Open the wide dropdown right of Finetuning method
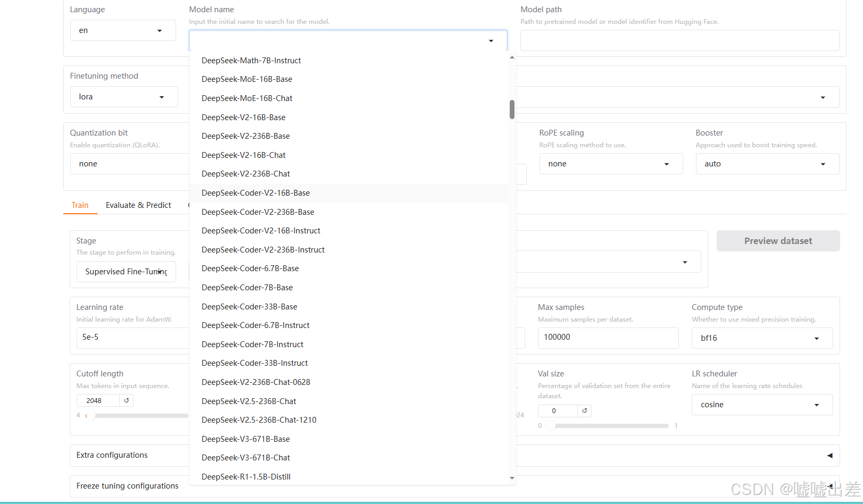 [677, 97]
